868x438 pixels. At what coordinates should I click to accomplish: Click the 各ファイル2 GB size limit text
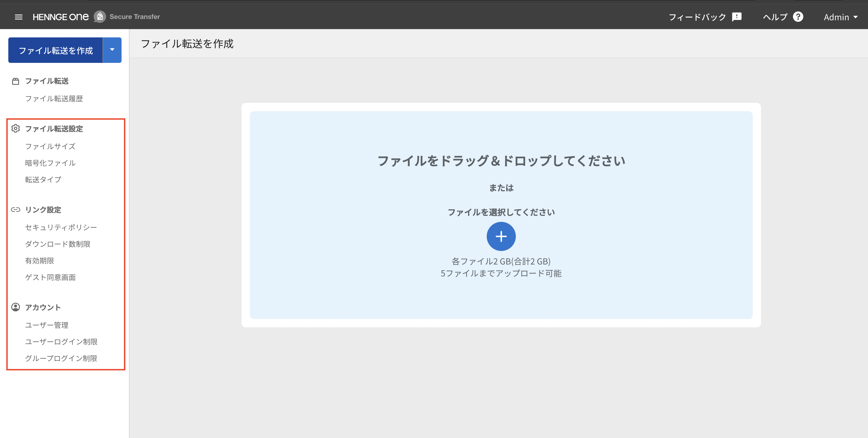click(501, 261)
